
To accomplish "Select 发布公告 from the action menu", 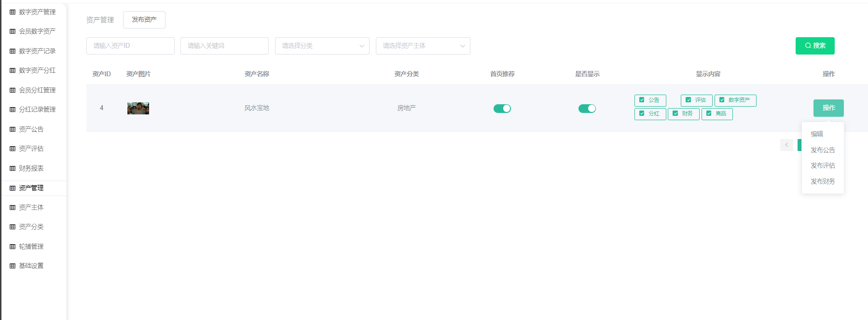I will (x=823, y=150).
